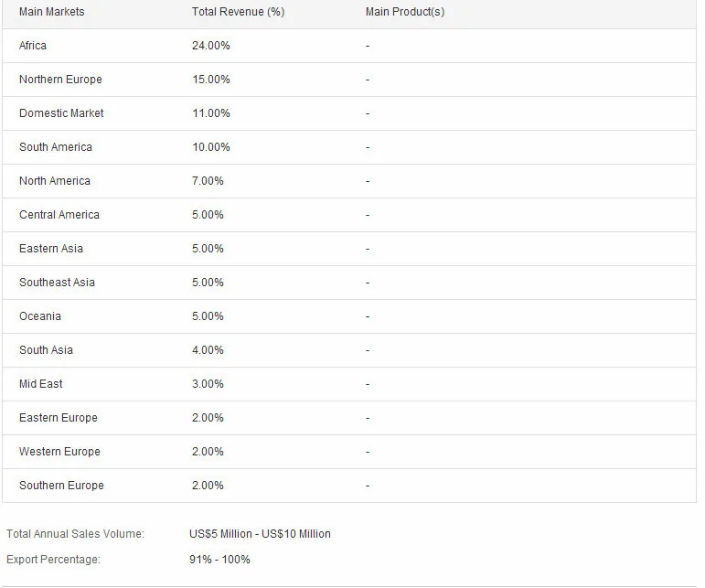Select the Northern Europe market label
705x588 pixels.
point(60,80)
